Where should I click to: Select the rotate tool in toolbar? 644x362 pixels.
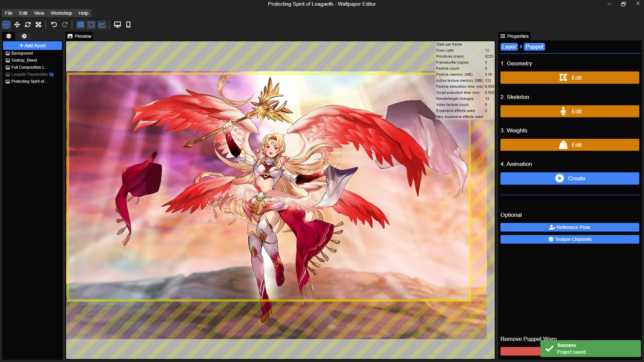coord(28,25)
